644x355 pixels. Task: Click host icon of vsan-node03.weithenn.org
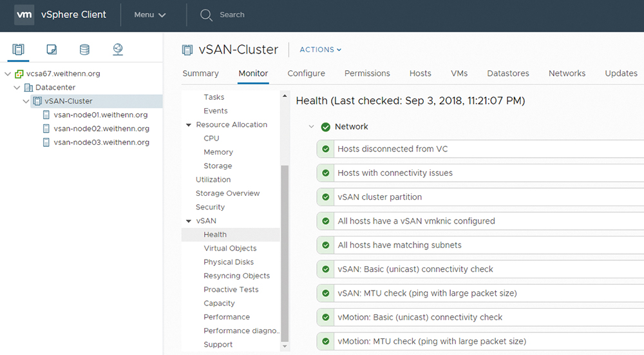[x=46, y=142]
